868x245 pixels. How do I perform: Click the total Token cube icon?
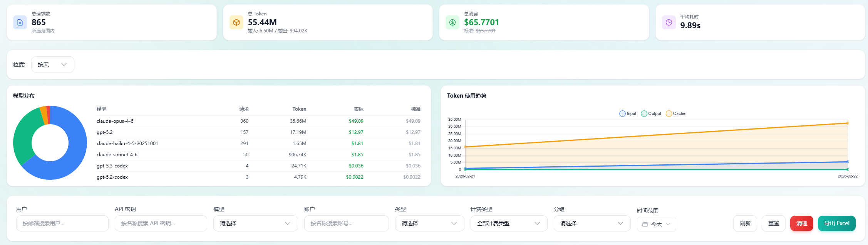236,22
